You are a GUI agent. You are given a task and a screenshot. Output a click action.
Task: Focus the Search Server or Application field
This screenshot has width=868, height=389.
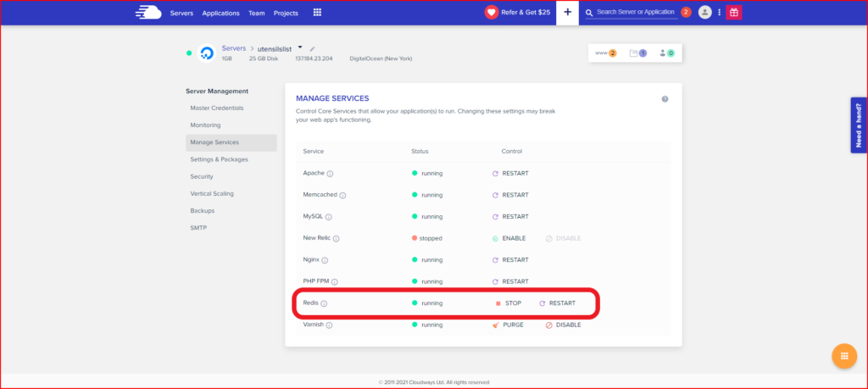point(636,12)
